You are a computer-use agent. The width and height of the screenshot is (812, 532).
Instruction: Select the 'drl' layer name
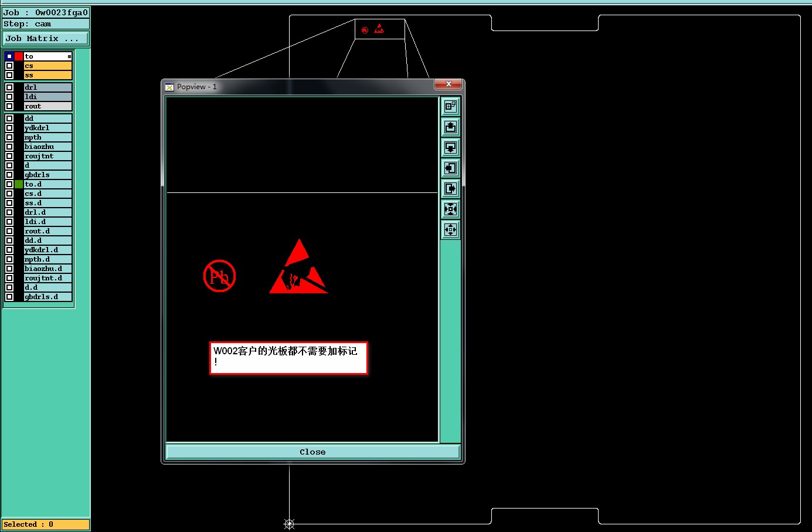click(x=47, y=87)
